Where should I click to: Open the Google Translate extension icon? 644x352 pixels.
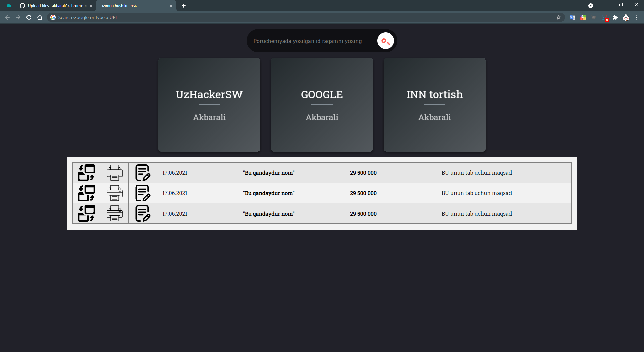click(x=572, y=17)
